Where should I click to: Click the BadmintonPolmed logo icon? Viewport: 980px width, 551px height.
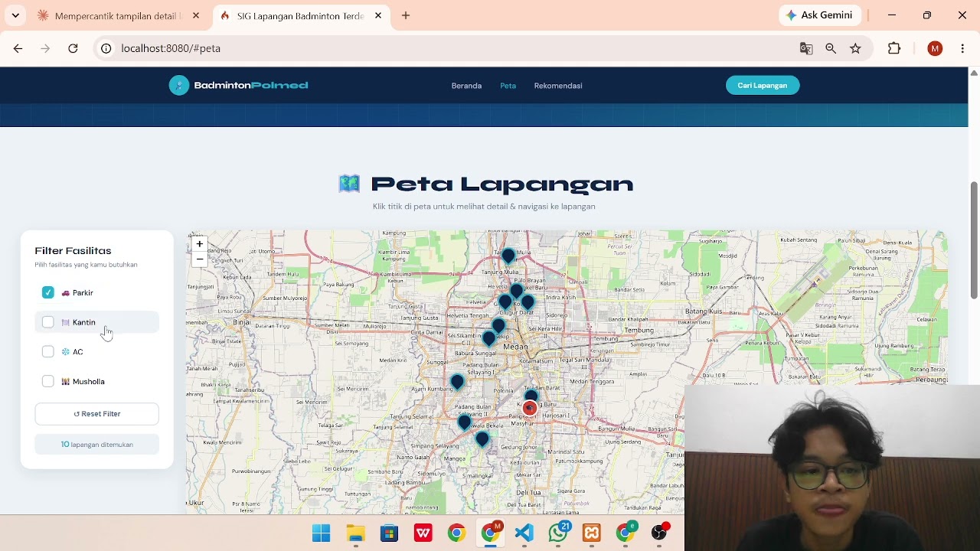point(178,86)
